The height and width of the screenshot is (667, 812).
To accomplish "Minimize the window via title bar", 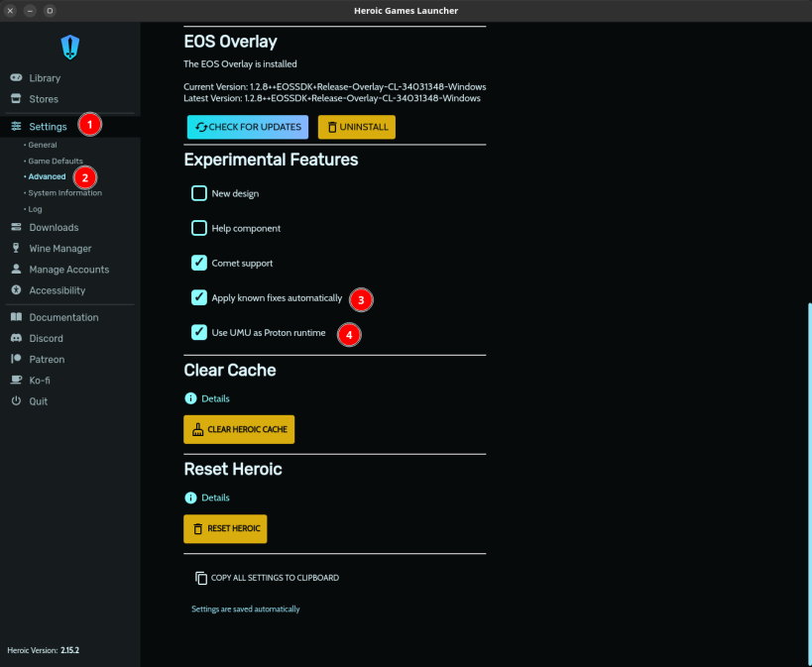I will (x=30, y=10).
